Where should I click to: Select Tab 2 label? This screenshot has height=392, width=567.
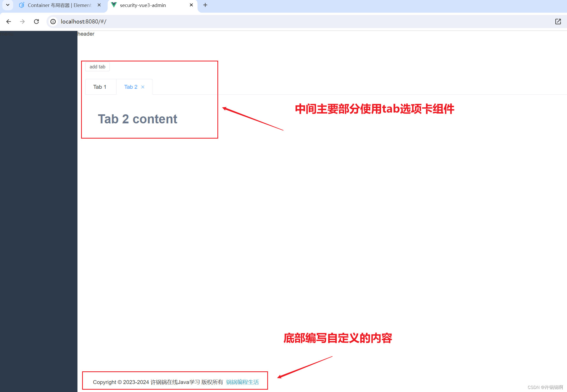pyautogui.click(x=131, y=87)
